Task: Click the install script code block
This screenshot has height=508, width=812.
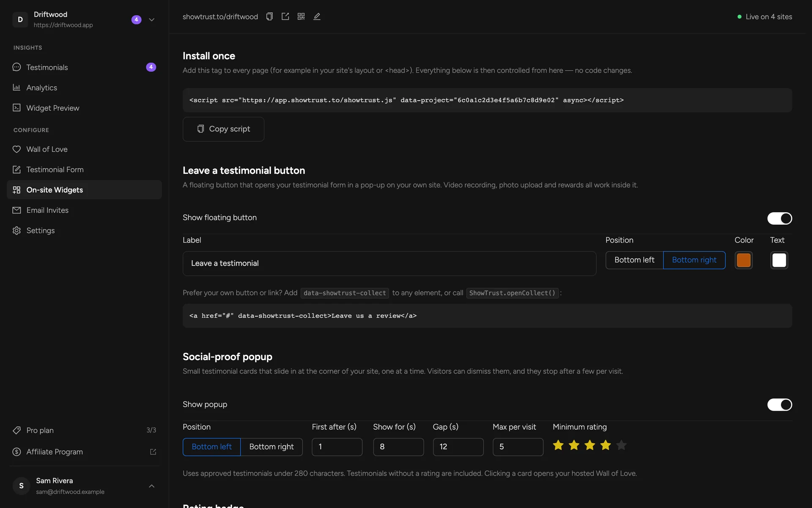Action: tap(487, 100)
